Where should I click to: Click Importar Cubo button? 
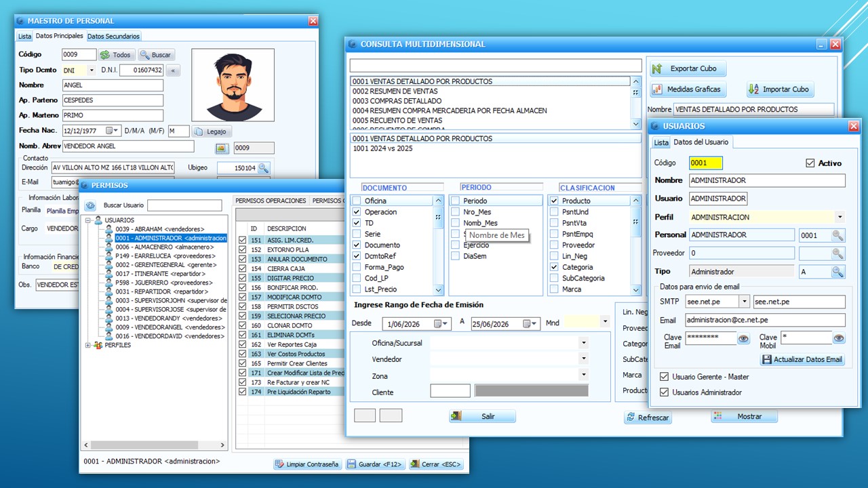pos(779,89)
